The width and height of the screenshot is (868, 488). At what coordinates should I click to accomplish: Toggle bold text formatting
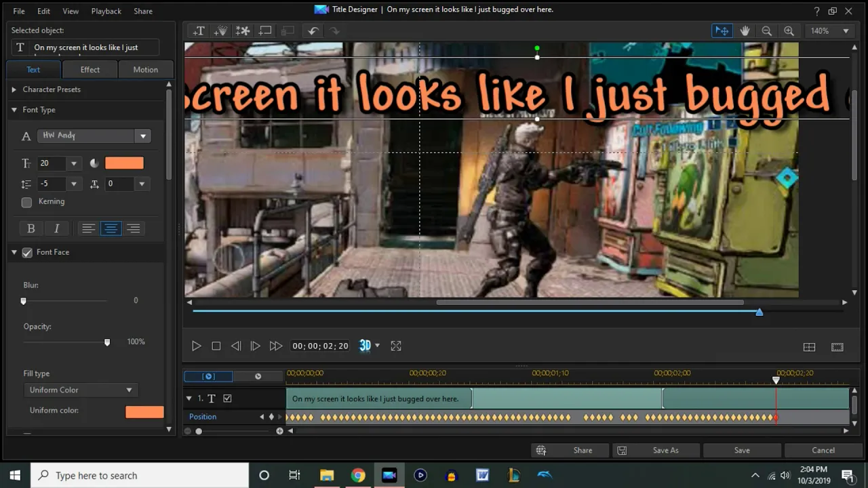tap(31, 228)
